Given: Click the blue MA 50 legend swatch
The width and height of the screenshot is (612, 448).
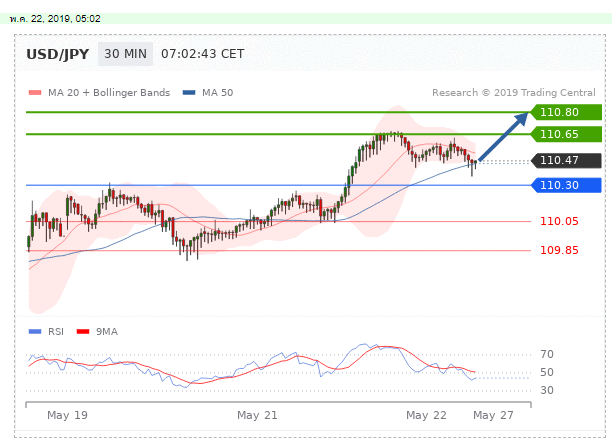Looking at the screenshot, I should pyautogui.click(x=189, y=93).
